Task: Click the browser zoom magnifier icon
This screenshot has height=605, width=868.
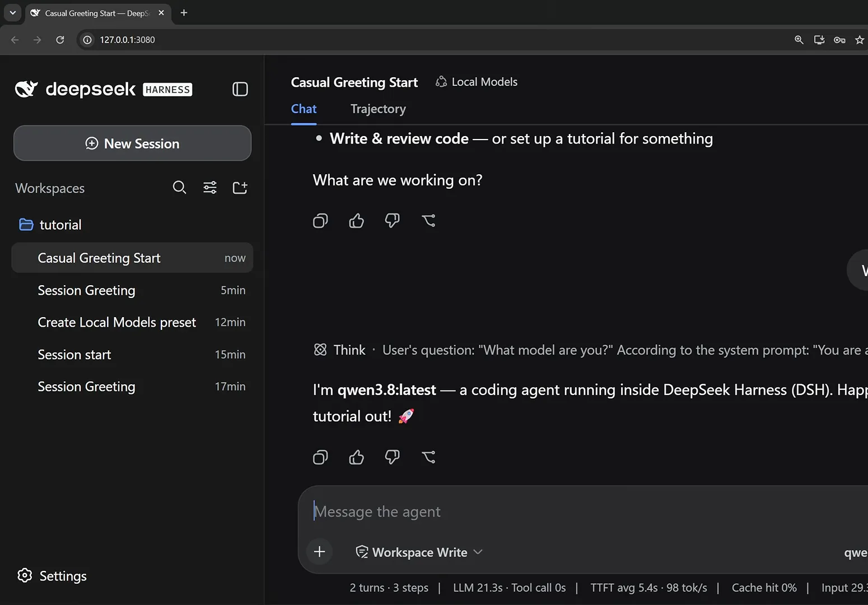Action: pos(799,40)
